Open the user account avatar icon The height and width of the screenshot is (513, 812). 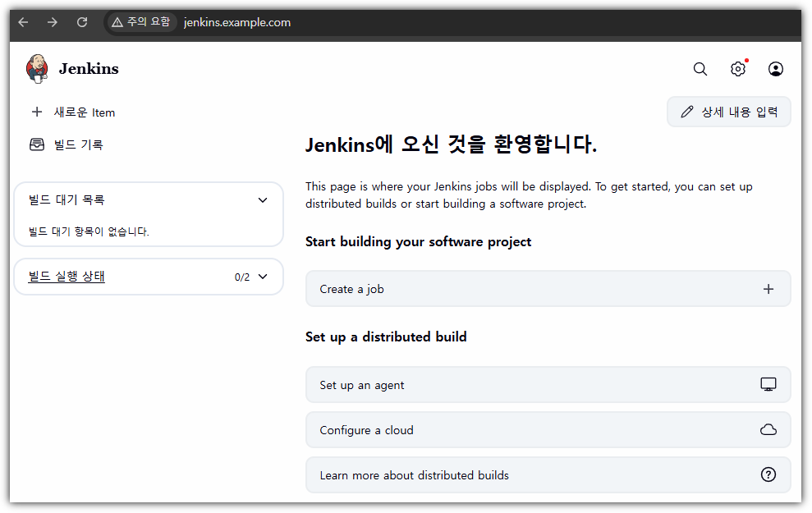click(775, 69)
